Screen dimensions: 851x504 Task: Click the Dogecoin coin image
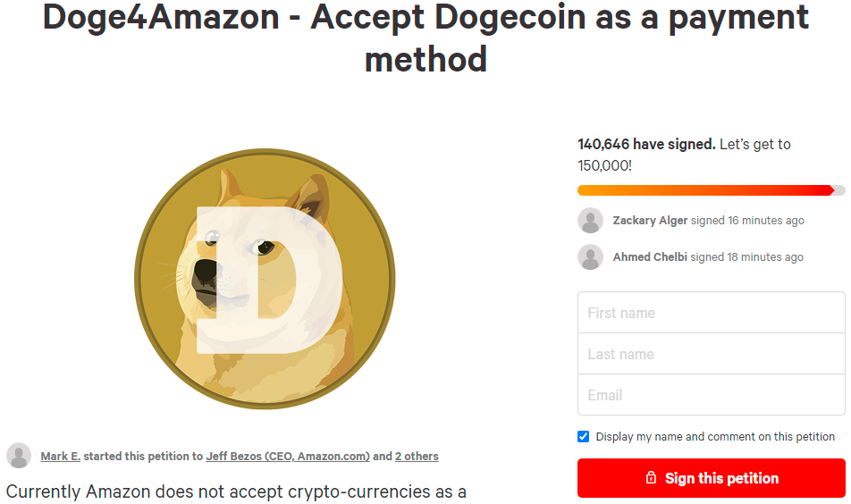pos(265,279)
